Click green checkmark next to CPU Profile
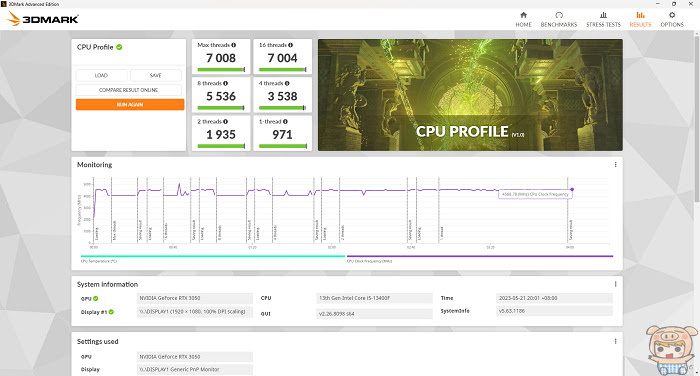 click(x=119, y=47)
